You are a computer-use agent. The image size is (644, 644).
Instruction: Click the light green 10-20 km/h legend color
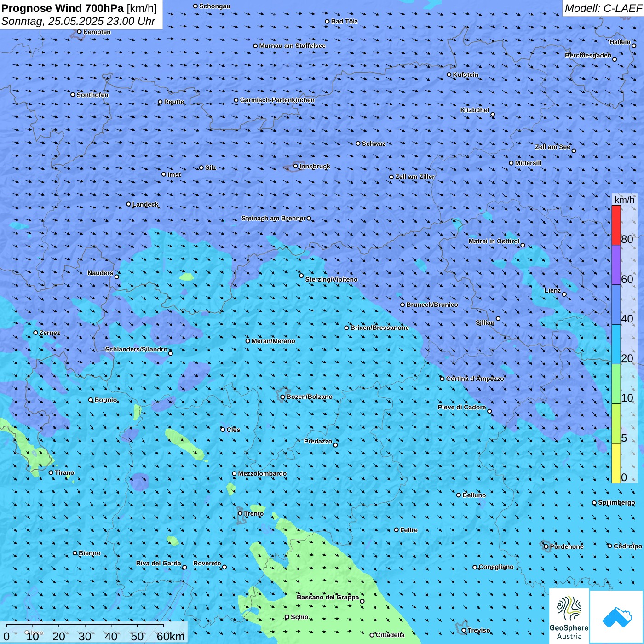(616, 384)
